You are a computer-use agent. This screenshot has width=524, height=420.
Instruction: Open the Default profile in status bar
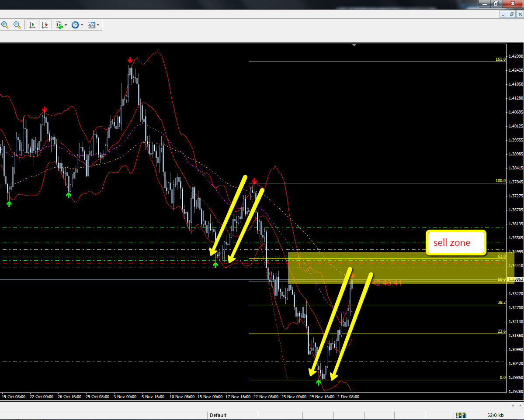218,415
